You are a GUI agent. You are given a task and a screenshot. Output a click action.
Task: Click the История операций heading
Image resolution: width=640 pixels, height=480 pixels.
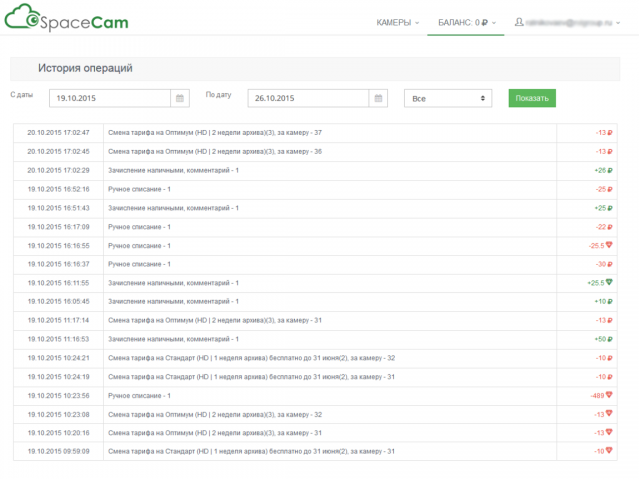pyautogui.click(x=85, y=68)
